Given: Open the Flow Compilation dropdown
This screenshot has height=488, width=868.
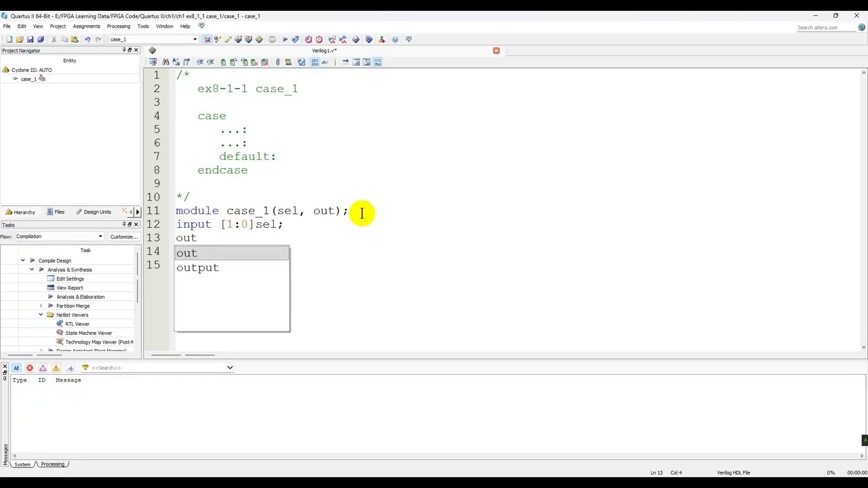Looking at the screenshot, I should point(100,237).
